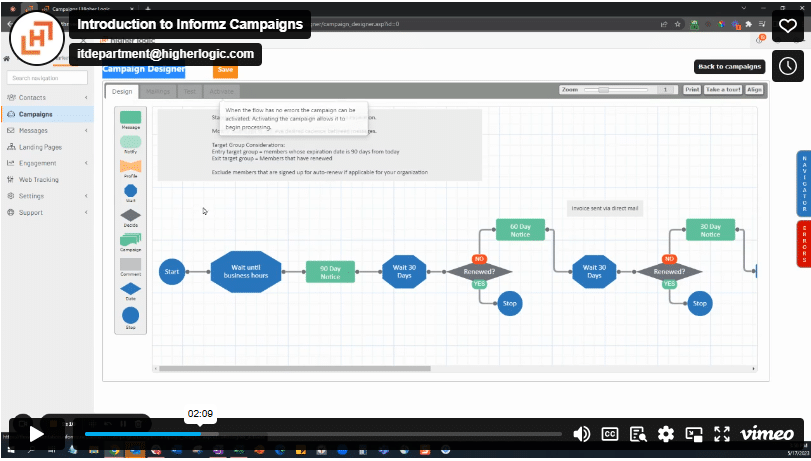Select the Message node in the palette
Screen dimensions: 811x461
tap(130, 118)
